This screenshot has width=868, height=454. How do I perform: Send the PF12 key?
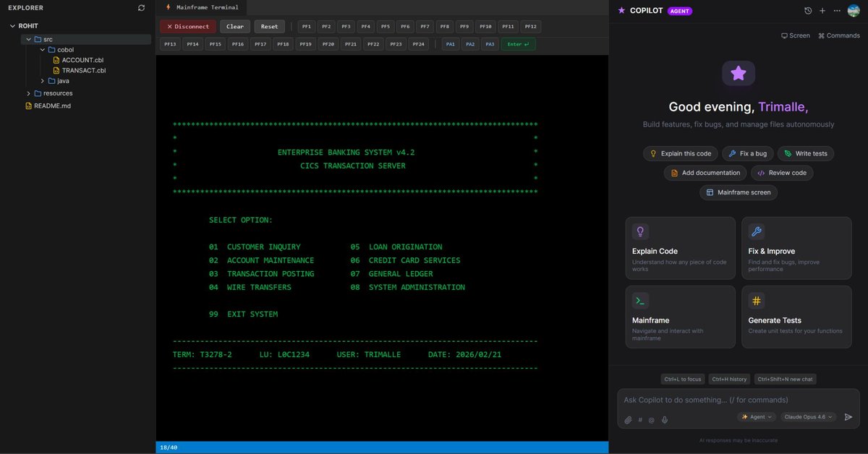(531, 27)
